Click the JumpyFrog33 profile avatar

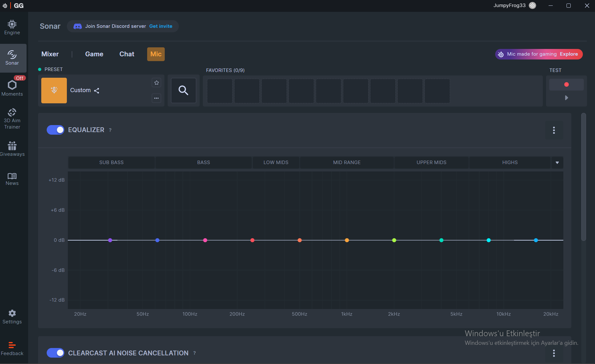click(x=532, y=5)
